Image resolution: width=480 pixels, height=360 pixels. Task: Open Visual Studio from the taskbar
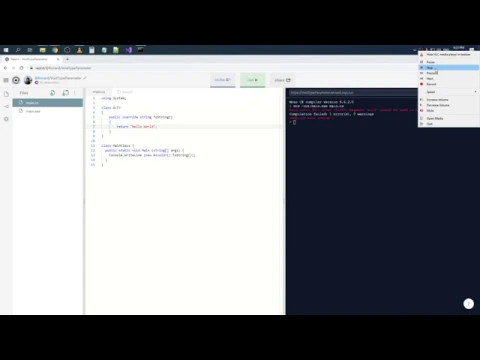coord(129,50)
